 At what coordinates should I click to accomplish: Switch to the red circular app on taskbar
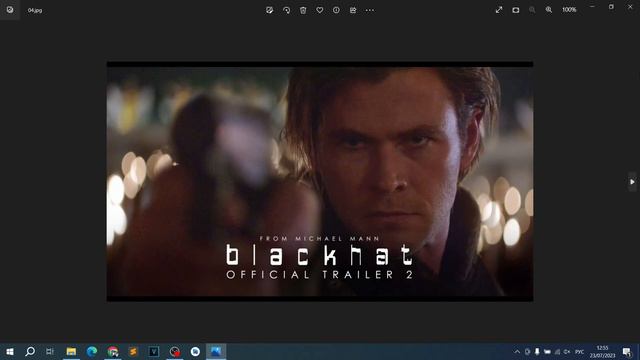[x=175, y=351]
